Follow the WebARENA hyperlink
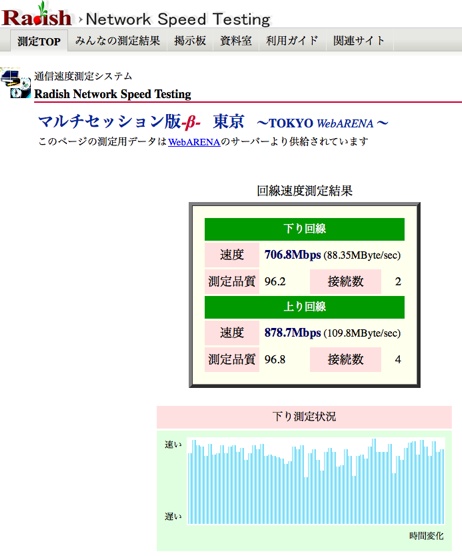This screenshot has height=556, width=462. (x=194, y=142)
